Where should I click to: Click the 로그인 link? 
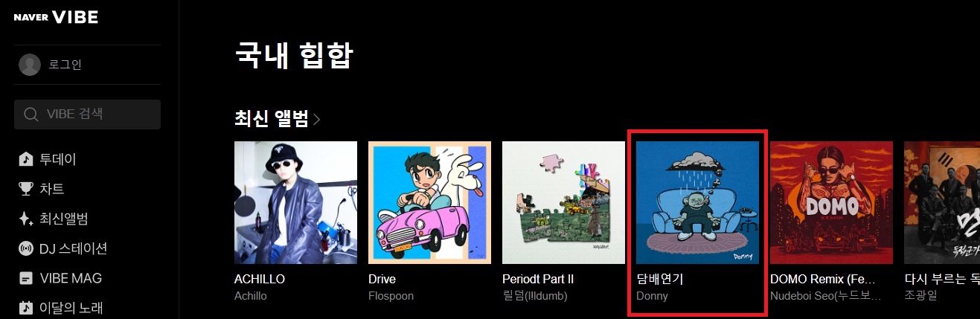(x=65, y=65)
